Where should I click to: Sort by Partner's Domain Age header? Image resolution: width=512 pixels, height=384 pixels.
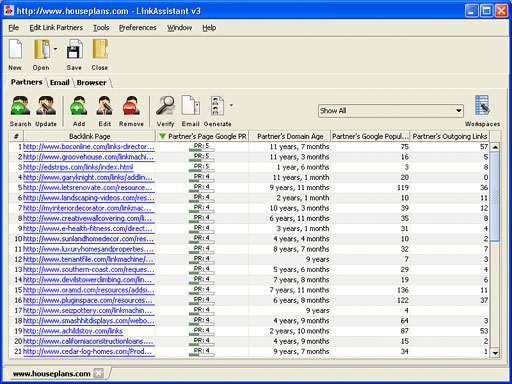point(290,136)
